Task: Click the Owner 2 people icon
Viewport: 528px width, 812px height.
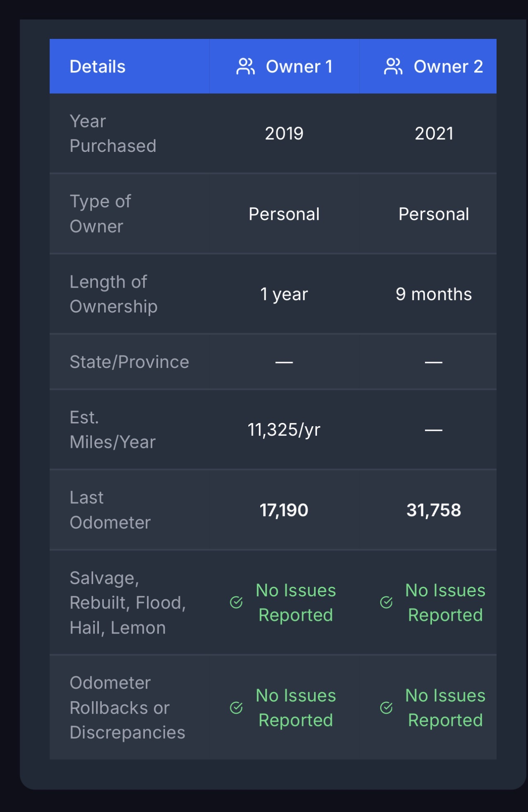Action: pos(393,67)
